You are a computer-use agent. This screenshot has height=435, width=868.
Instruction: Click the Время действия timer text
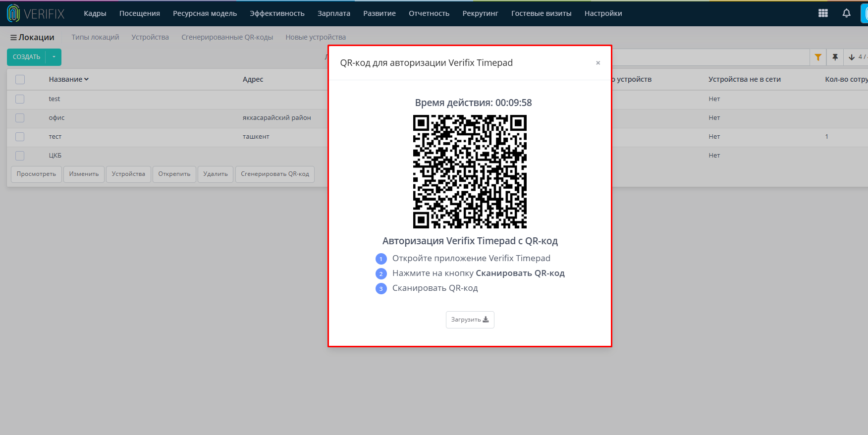point(473,103)
